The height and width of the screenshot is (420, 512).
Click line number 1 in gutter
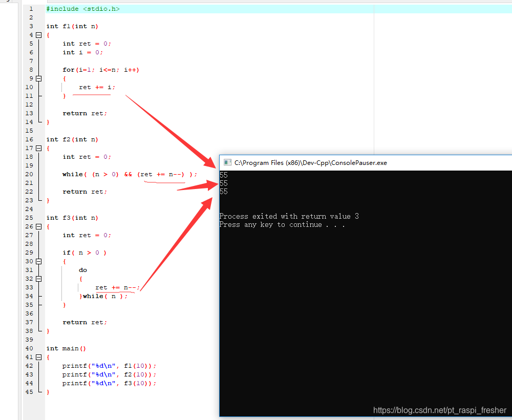pos(31,9)
